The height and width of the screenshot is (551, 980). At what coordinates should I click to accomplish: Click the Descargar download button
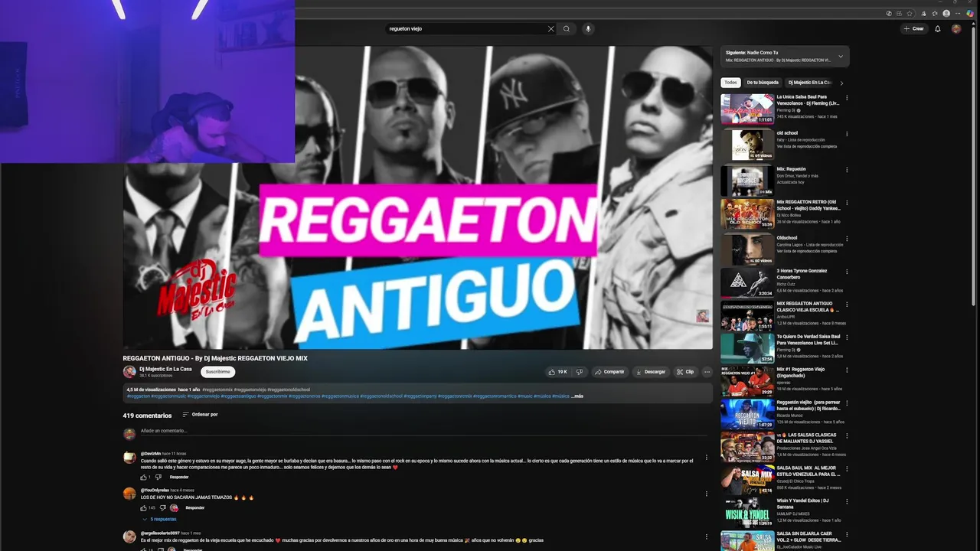point(650,372)
